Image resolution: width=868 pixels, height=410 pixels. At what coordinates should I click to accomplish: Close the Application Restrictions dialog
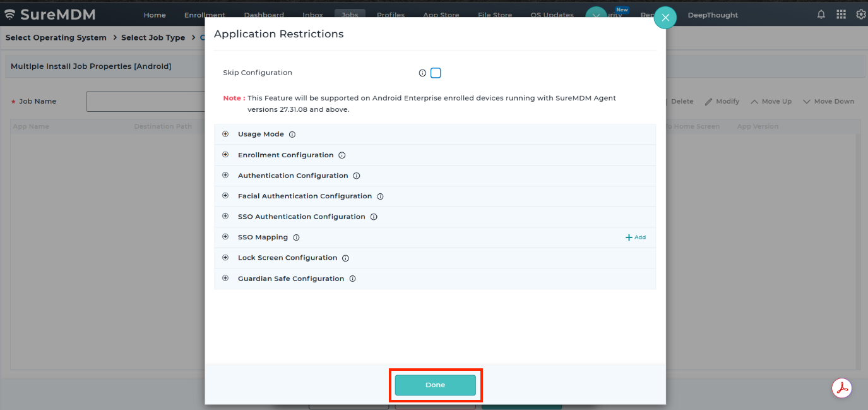[665, 18]
